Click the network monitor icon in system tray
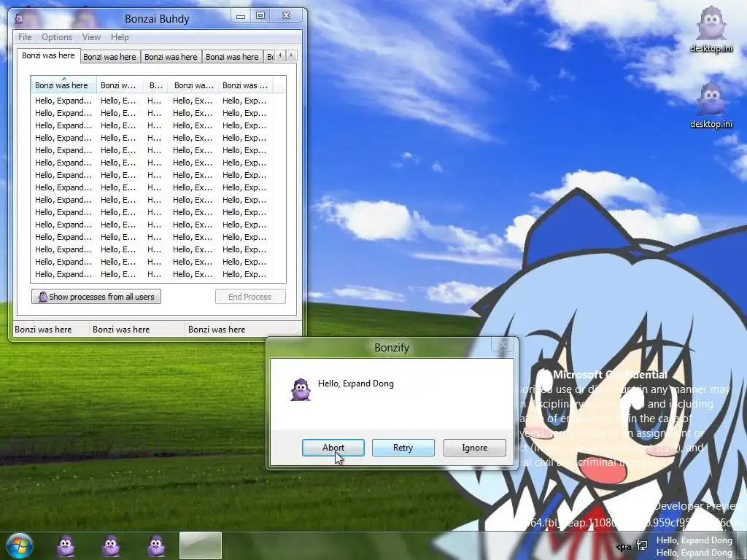The width and height of the screenshot is (747, 560). coord(642,545)
